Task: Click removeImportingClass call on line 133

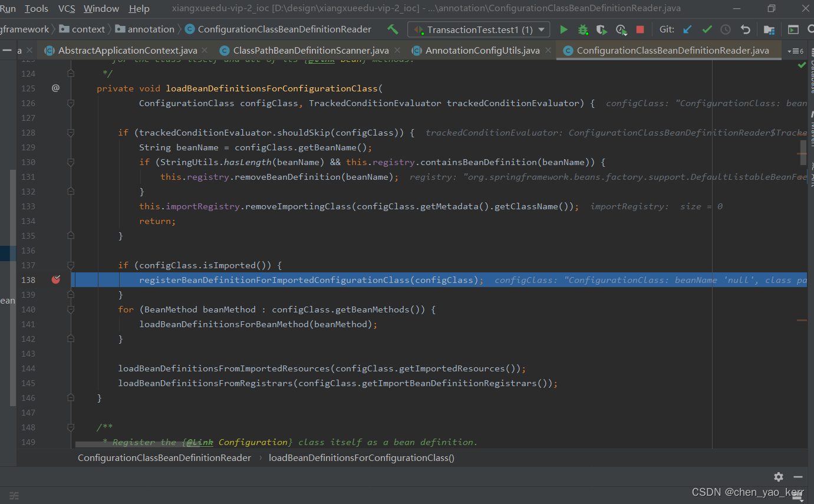Action: click(298, 206)
